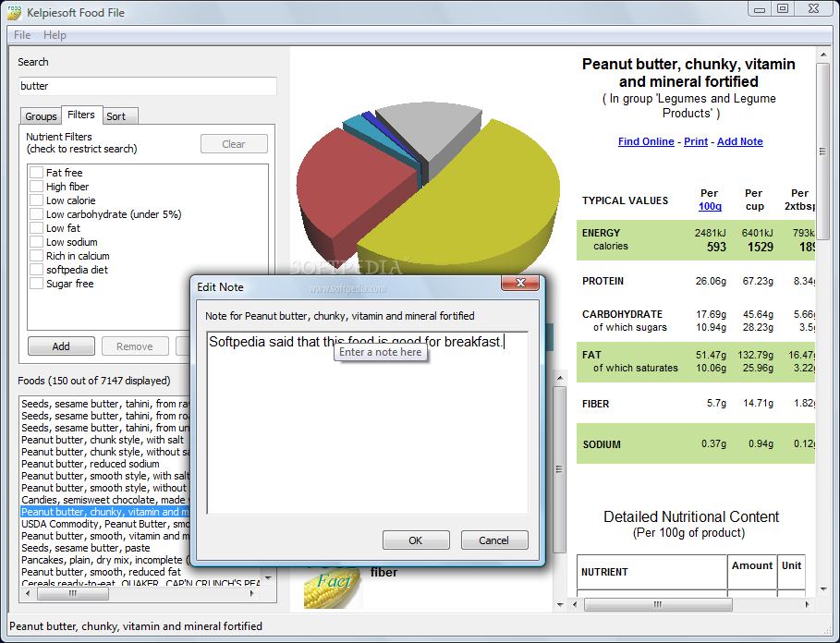Click the Clear filters button

tap(234, 144)
